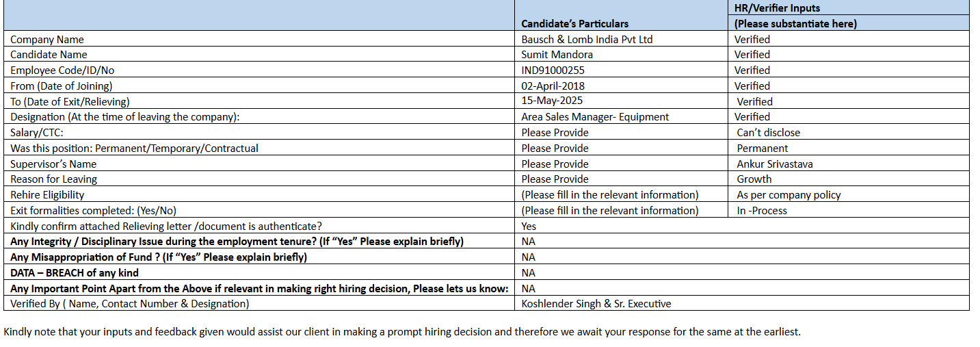Screen dimensions: 980x347
Task: Click Yes for relieving letter authenticity
Action: [x=529, y=227]
